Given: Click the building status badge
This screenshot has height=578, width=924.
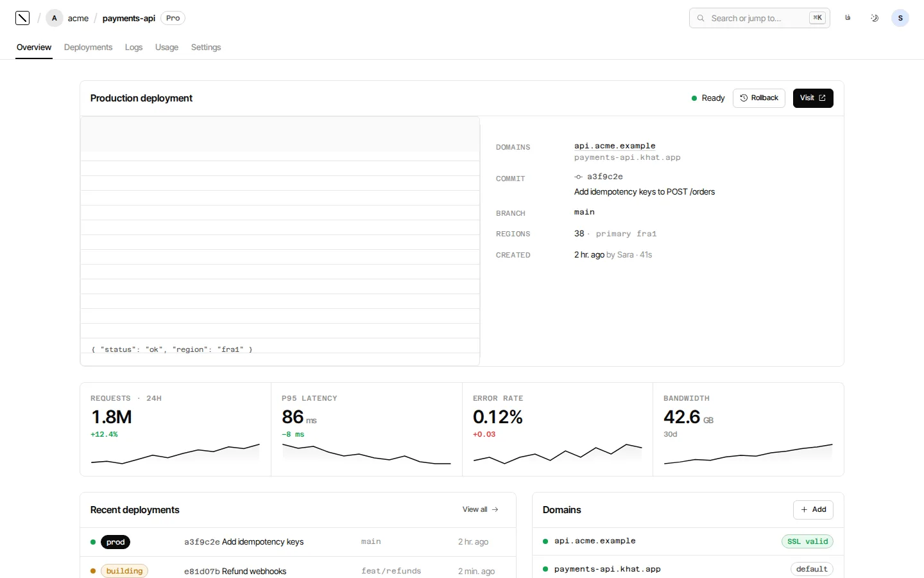Looking at the screenshot, I should pyautogui.click(x=124, y=571).
